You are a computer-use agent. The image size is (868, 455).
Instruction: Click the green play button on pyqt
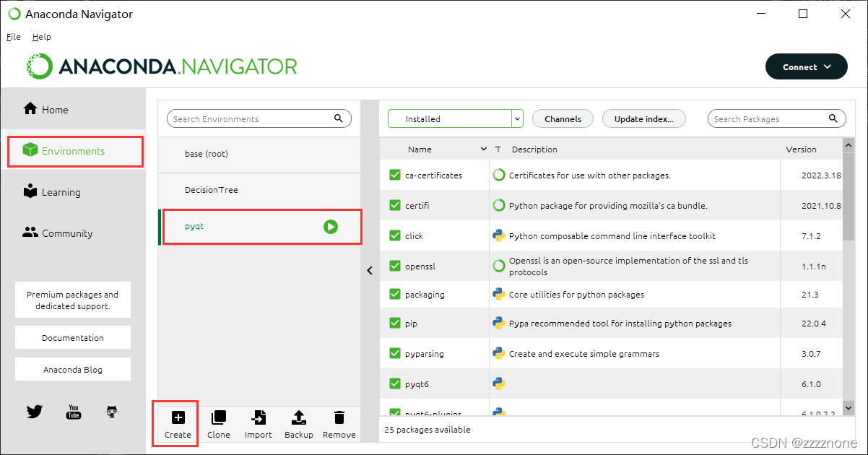point(331,227)
